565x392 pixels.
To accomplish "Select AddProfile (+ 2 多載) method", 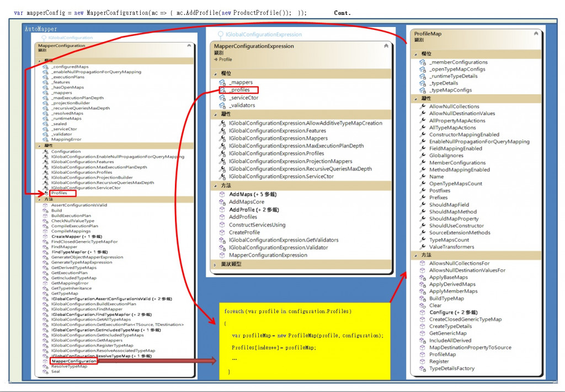I will (254, 210).
